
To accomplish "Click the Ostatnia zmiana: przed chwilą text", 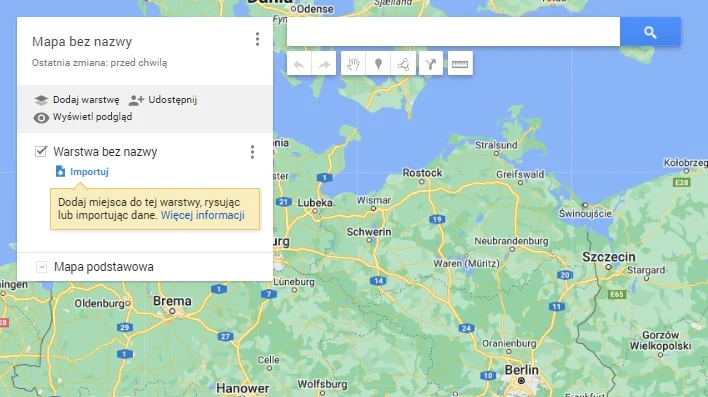I will tap(99, 63).
